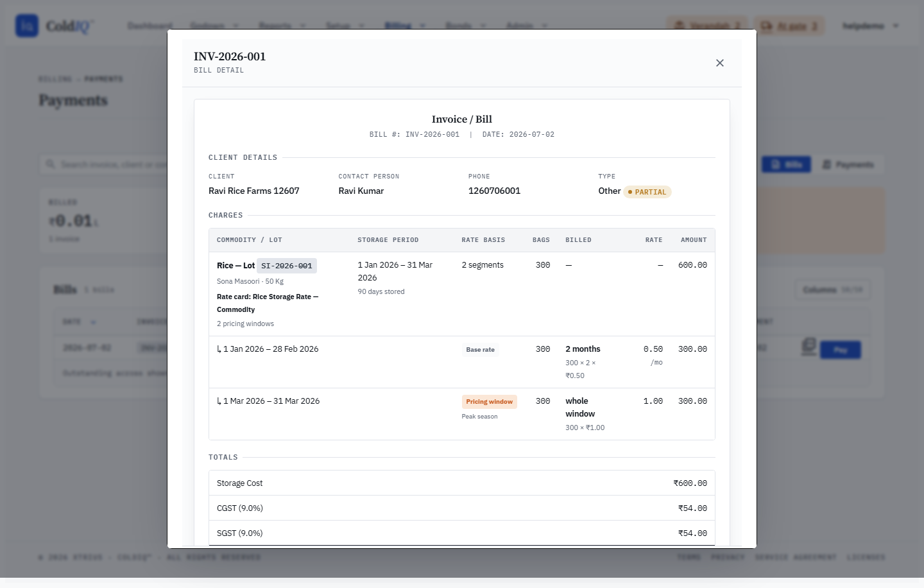Click the search magnifier icon on Payments page
The height and width of the screenshot is (588, 924).
50,165
